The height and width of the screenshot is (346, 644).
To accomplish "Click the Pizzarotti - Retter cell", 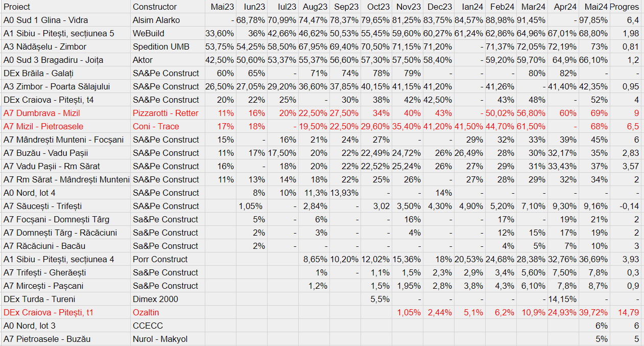I will point(165,113).
